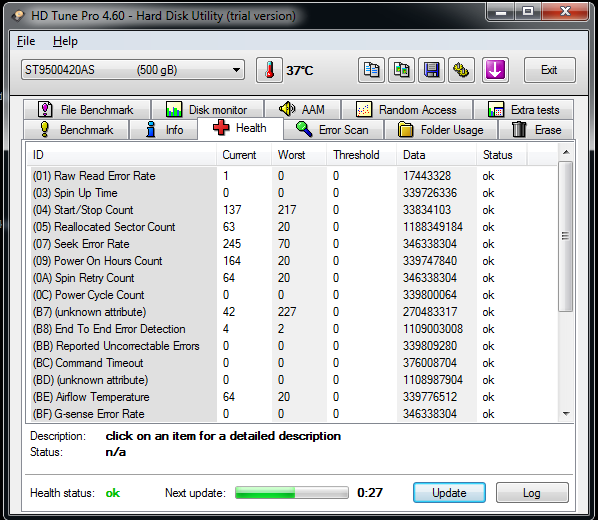The width and height of the screenshot is (598, 520).
Task: Select the (03) Spin Up Time row
Action: (x=292, y=193)
